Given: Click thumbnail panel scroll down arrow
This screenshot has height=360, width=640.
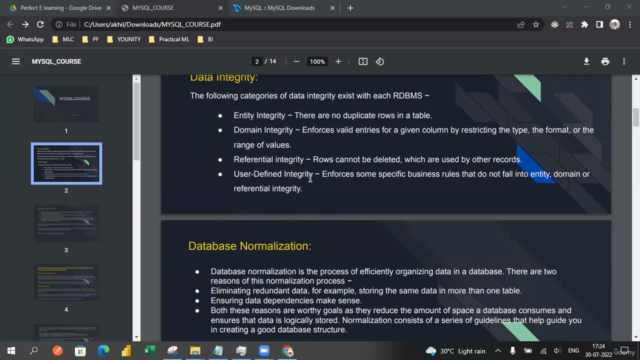Looking at the screenshot, I should click(136, 337).
